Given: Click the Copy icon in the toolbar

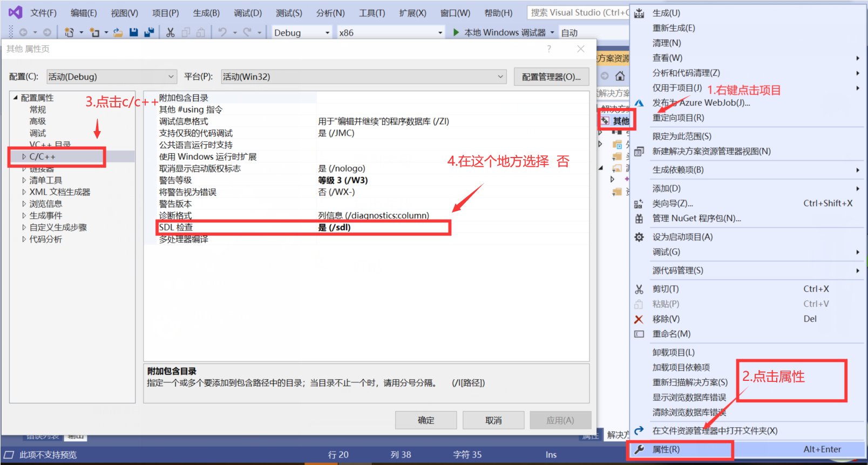Looking at the screenshot, I should pyautogui.click(x=186, y=32).
